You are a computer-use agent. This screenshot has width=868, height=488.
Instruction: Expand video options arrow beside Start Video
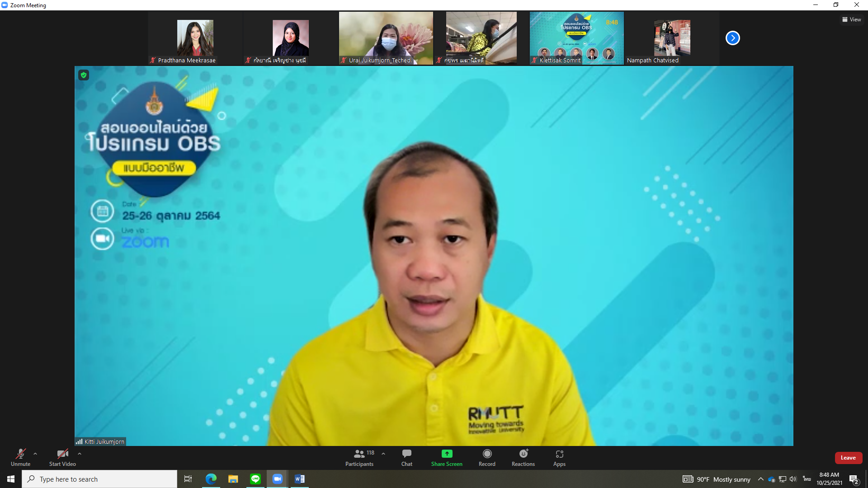80,454
